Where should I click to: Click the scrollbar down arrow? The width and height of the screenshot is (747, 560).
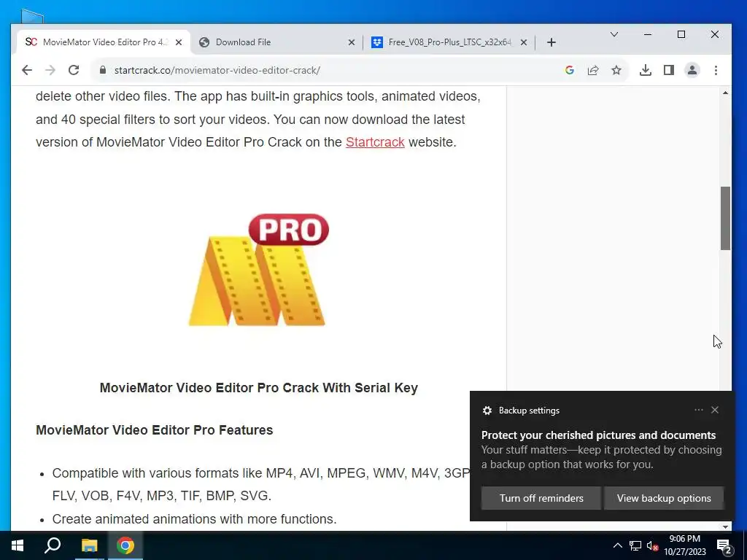[725, 526]
